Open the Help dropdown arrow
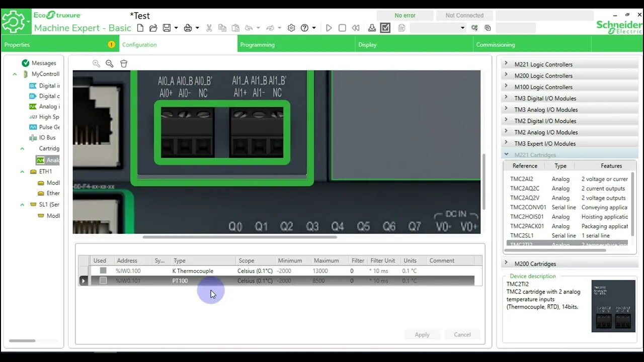The width and height of the screenshot is (644, 362). click(x=314, y=28)
